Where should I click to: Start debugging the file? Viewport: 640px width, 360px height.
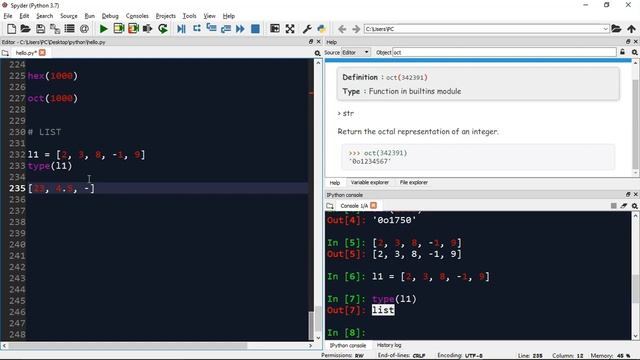pyautogui.click(x=181, y=29)
